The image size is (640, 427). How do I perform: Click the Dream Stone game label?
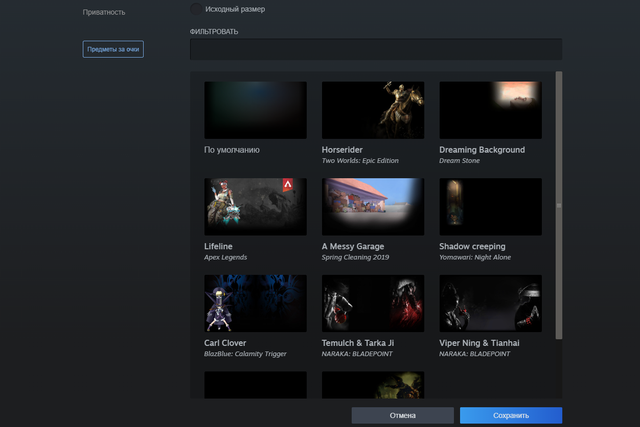459,160
